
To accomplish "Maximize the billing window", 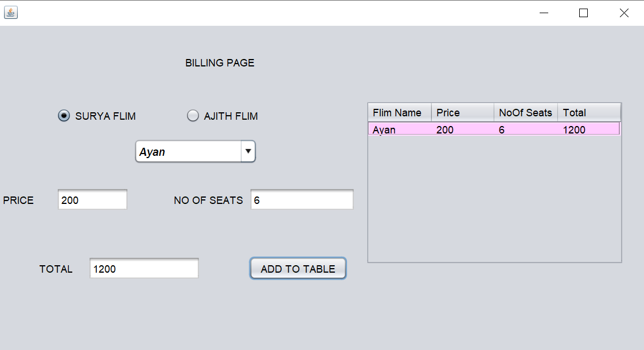I will (584, 13).
